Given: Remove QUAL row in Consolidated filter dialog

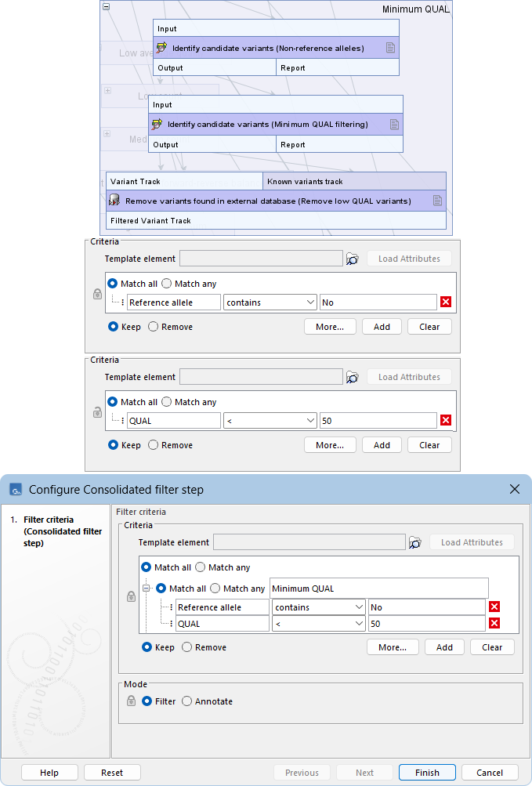Looking at the screenshot, I should (494, 623).
